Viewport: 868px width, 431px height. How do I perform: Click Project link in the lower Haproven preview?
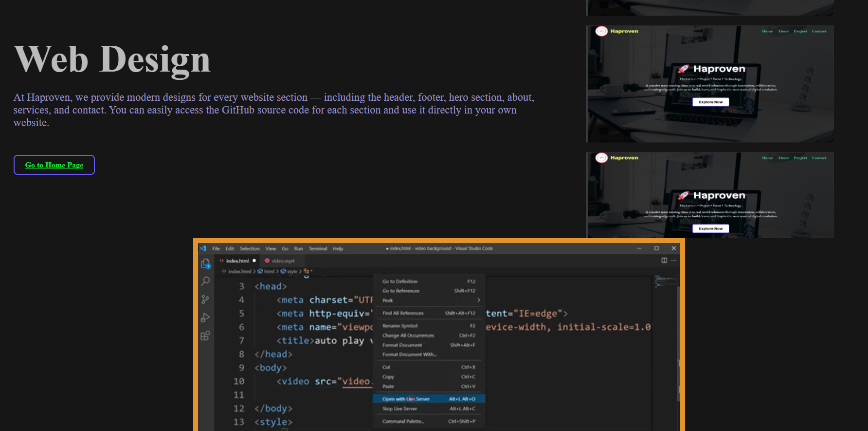800,158
